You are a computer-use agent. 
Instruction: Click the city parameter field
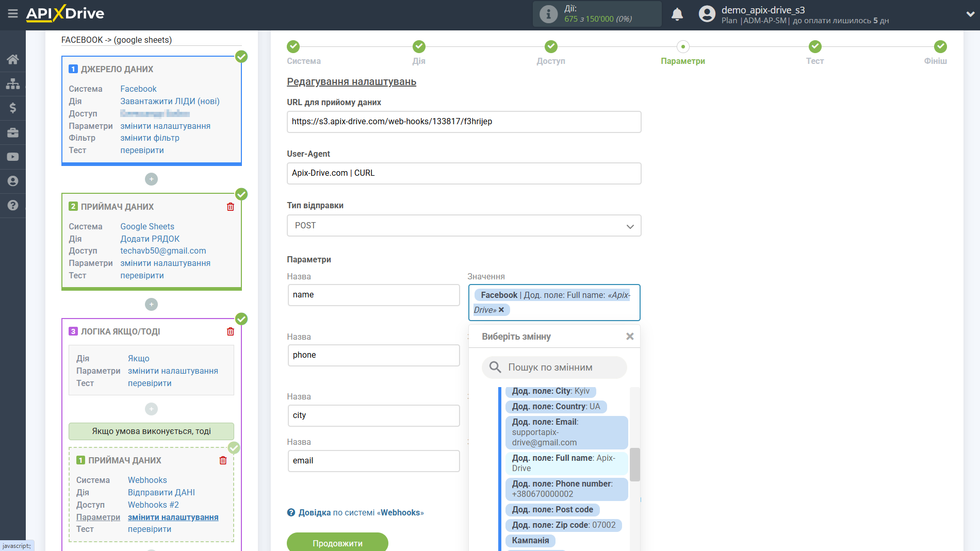tap(373, 415)
